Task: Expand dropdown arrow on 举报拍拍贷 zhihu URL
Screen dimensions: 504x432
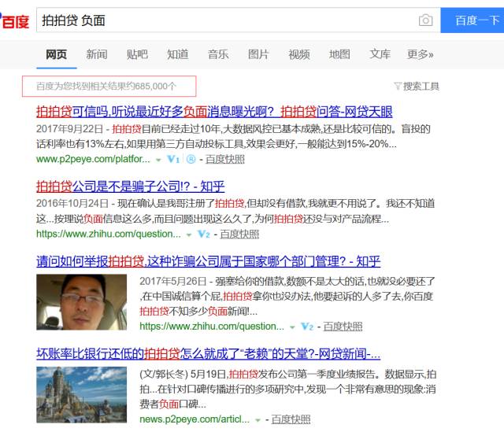Action: point(292,327)
